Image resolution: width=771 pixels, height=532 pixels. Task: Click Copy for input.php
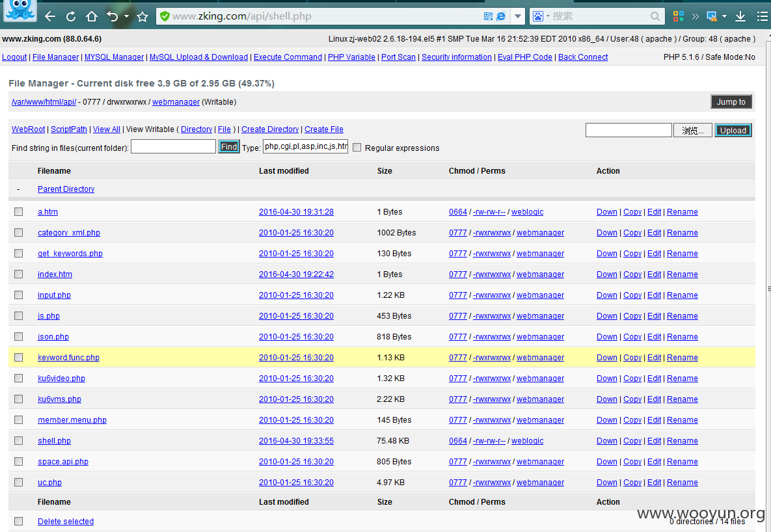pyautogui.click(x=632, y=295)
